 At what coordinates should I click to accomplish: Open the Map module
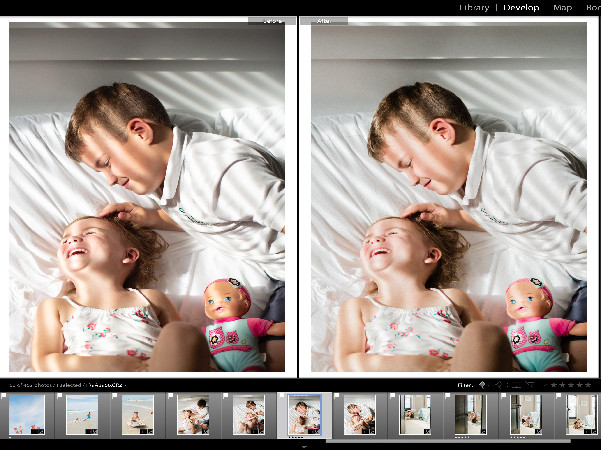click(x=563, y=7)
